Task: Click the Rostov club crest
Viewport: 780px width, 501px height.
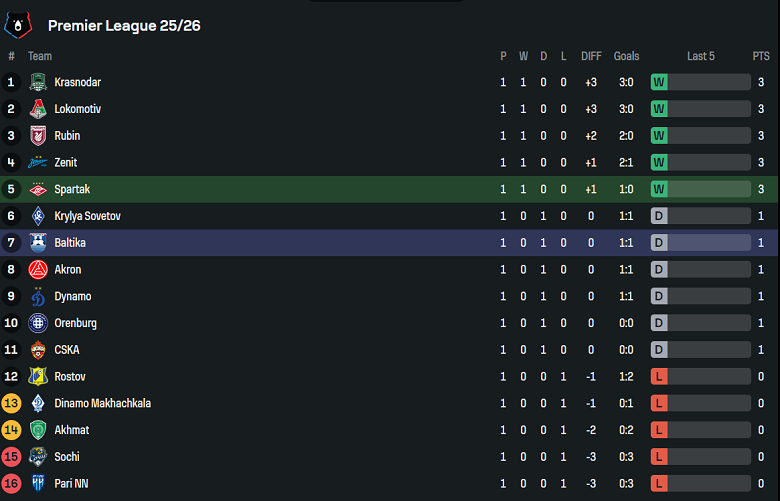Action: (37, 377)
